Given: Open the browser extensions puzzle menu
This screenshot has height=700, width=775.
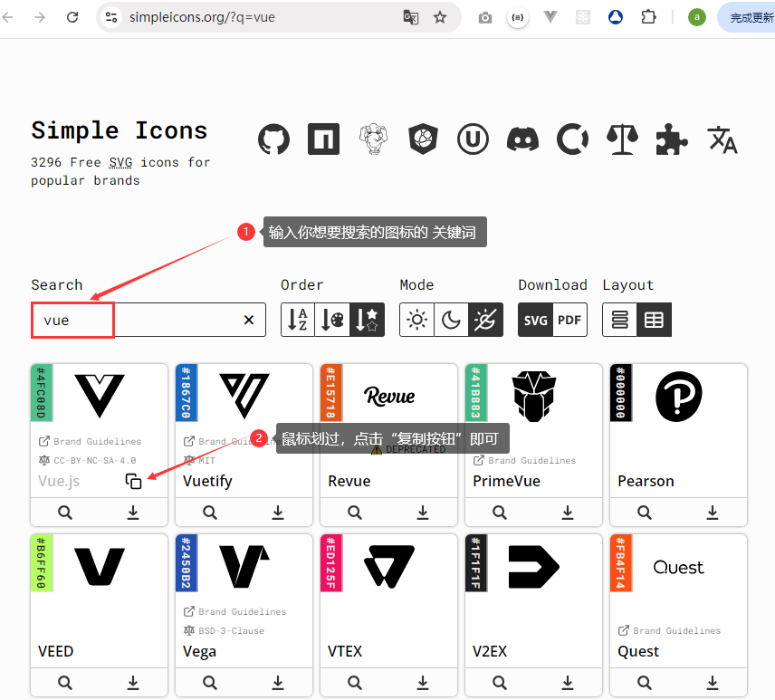Looking at the screenshot, I should click(x=648, y=17).
